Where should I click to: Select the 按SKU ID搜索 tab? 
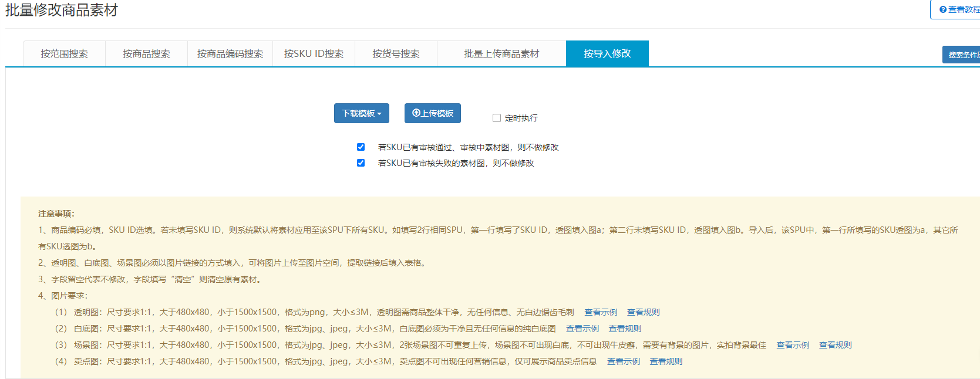(314, 54)
